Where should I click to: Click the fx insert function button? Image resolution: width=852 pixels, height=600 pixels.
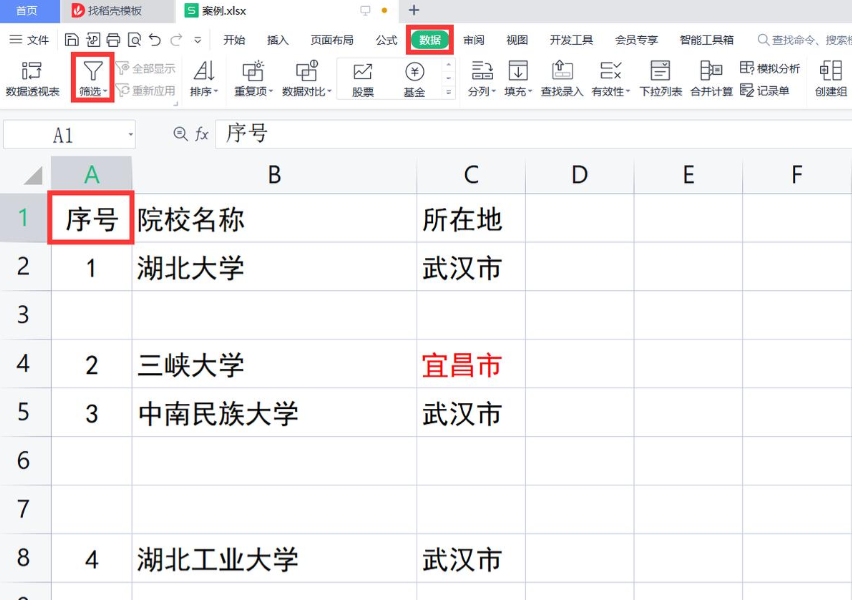[x=202, y=134]
